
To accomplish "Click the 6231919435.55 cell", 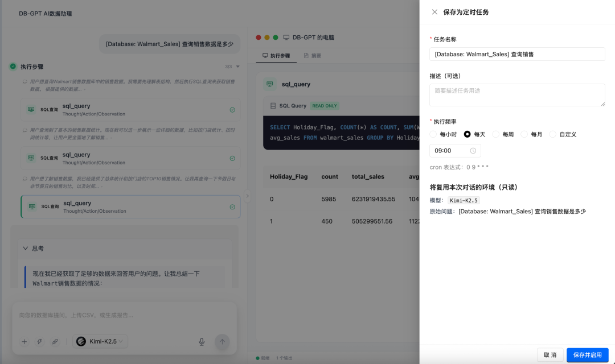I will point(374,199).
